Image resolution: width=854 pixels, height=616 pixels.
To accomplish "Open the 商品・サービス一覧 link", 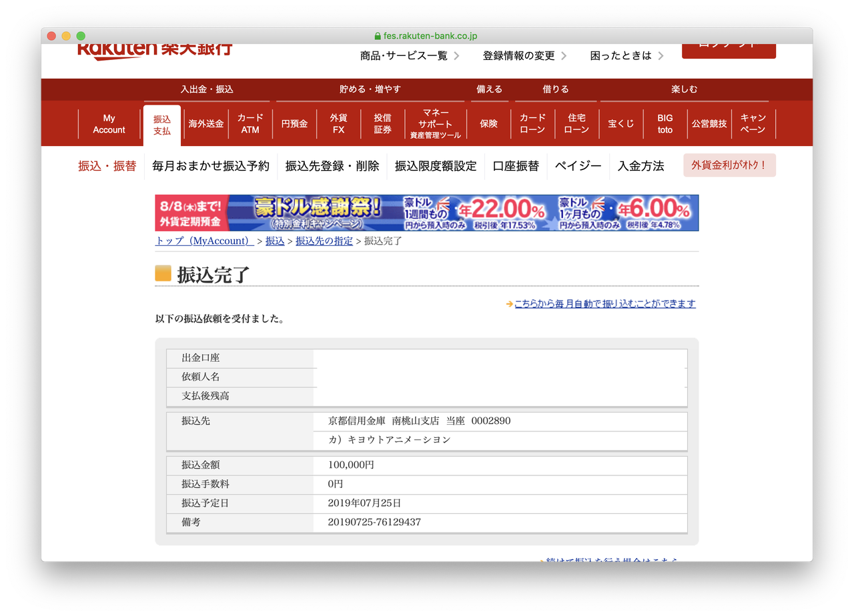I will pyautogui.click(x=404, y=56).
